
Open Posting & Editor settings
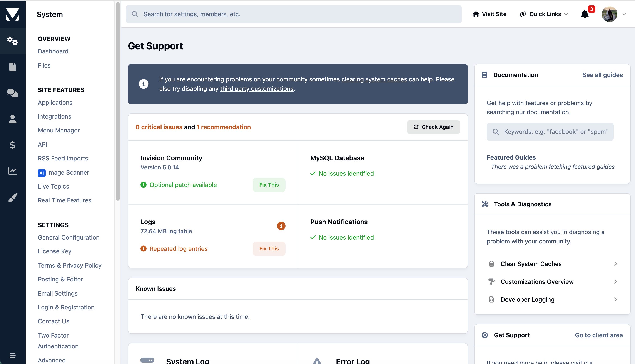click(60, 280)
